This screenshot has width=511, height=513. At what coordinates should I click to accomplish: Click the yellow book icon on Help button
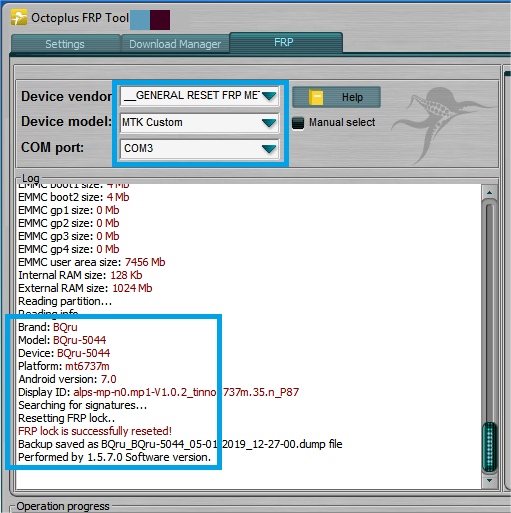316,97
